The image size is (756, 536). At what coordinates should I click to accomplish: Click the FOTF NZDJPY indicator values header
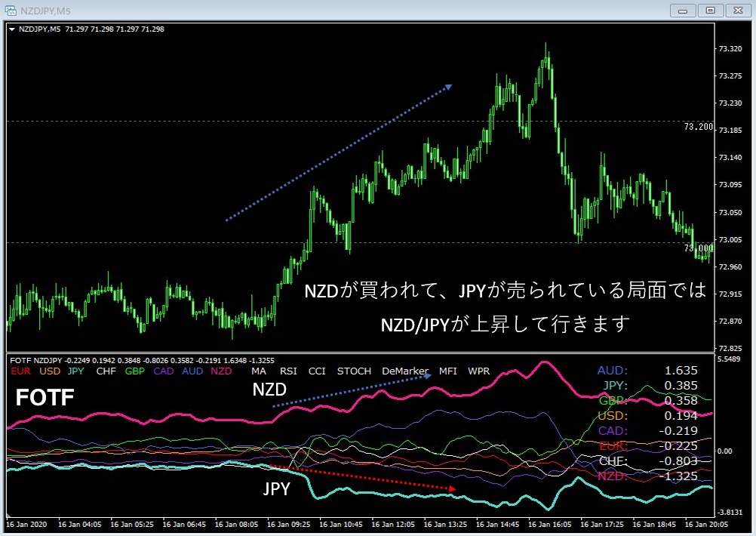point(143,360)
